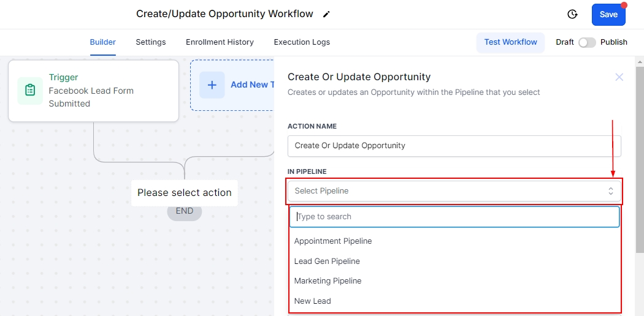
Task: Toggle the Draft/Publish switch
Action: pos(587,42)
